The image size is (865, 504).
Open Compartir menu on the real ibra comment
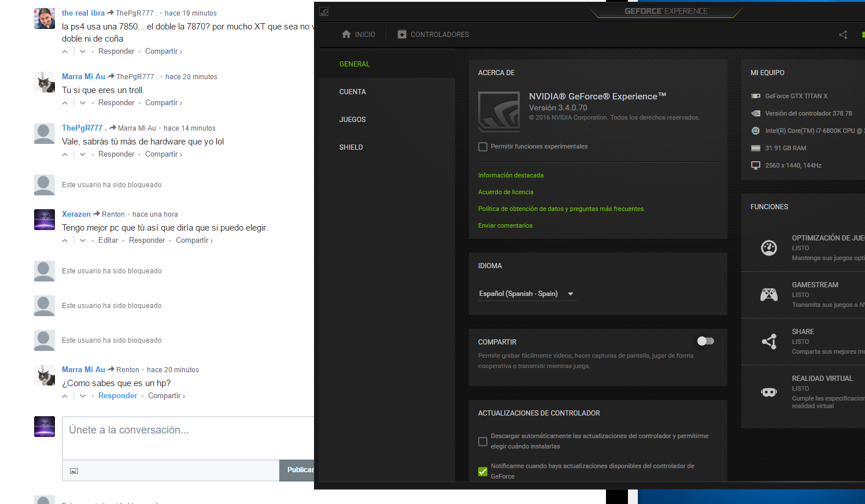[164, 51]
